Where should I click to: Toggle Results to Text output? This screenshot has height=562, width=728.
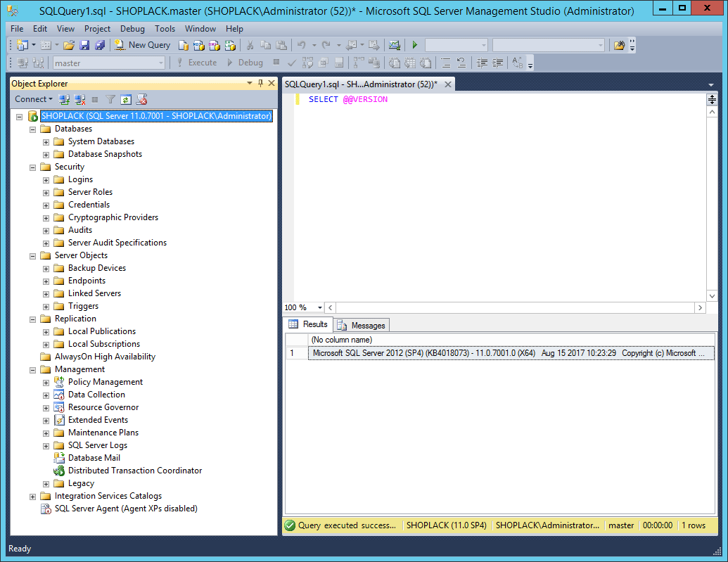pos(394,63)
